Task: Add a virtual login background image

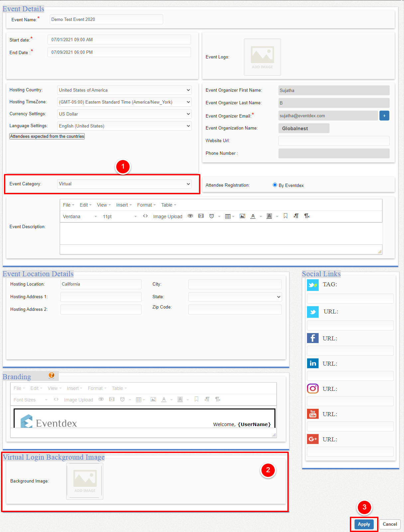Action: pos(85,481)
